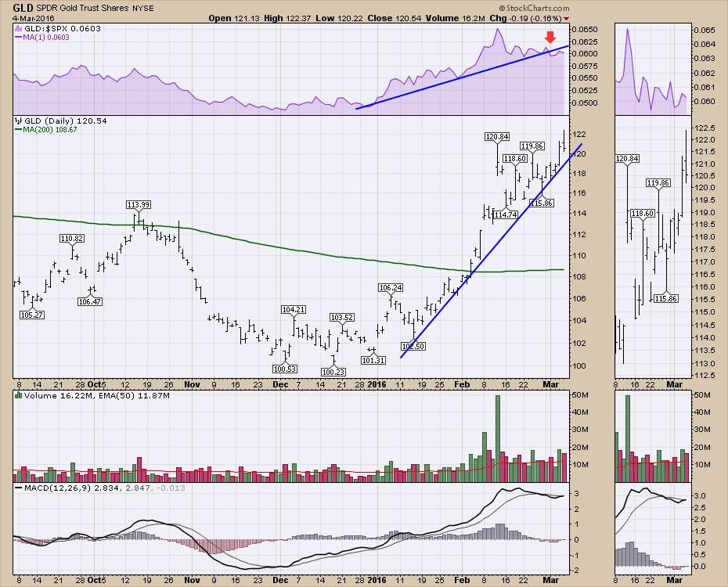The height and width of the screenshot is (587, 728).
Task: Click the Open 121.13 value in header
Action: [234, 18]
